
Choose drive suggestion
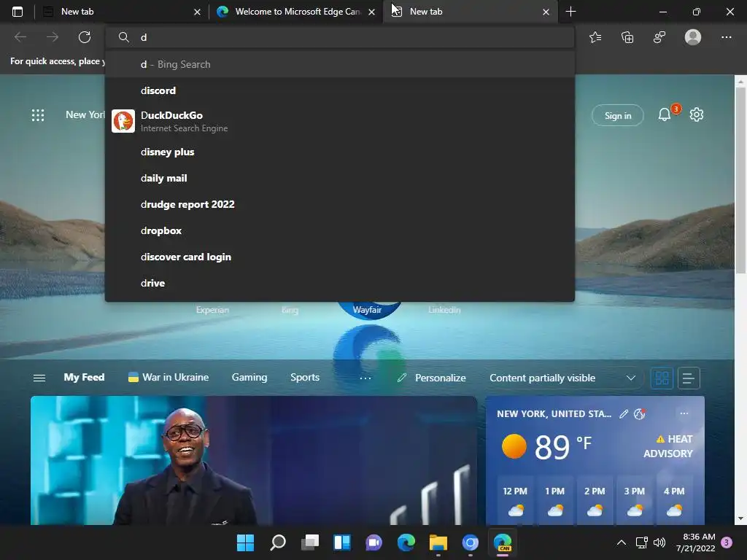click(x=340, y=283)
